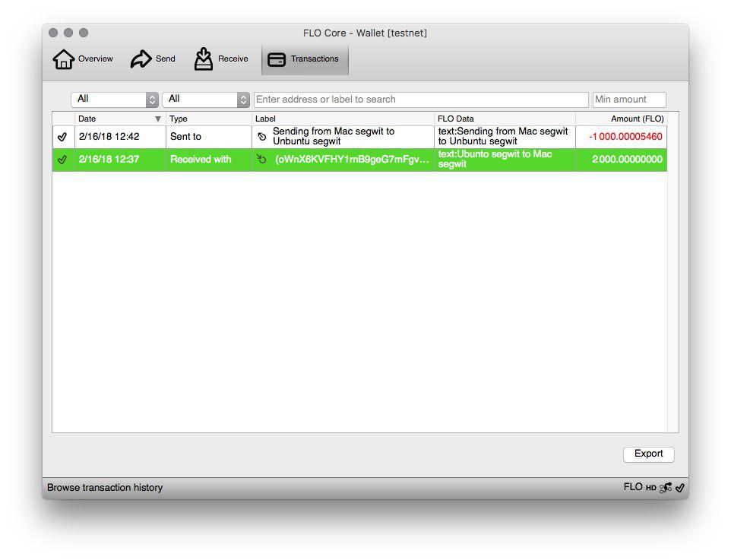This screenshot has width=731, height=560.
Task: Click the inbox Receive icon
Action: point(203,59)
